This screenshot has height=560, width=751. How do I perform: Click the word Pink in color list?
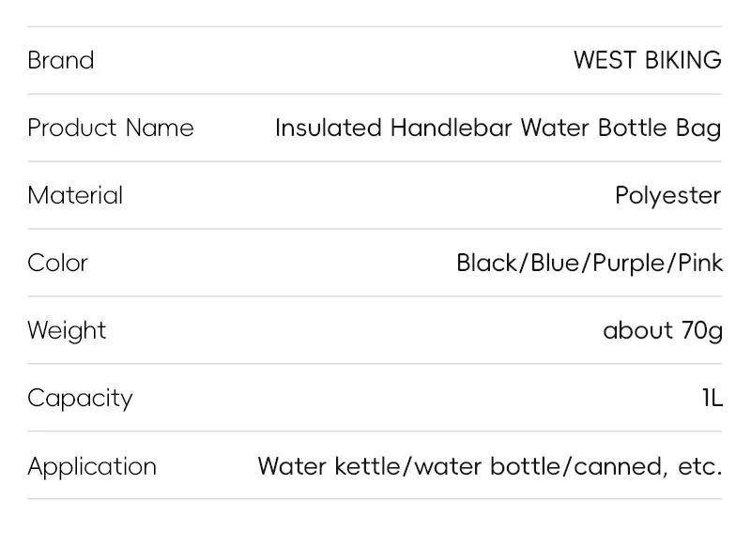coord(699,263)
